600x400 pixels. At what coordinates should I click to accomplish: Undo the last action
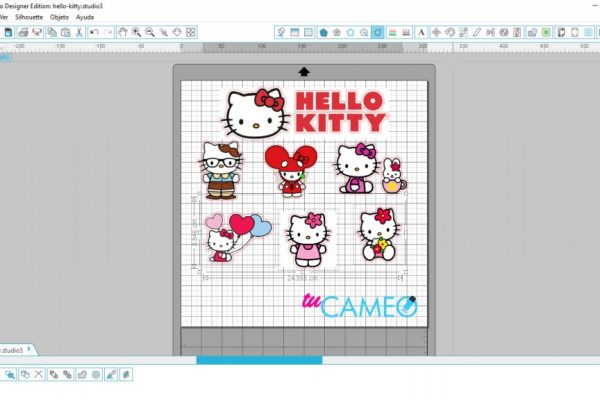(x=94, y=33)
